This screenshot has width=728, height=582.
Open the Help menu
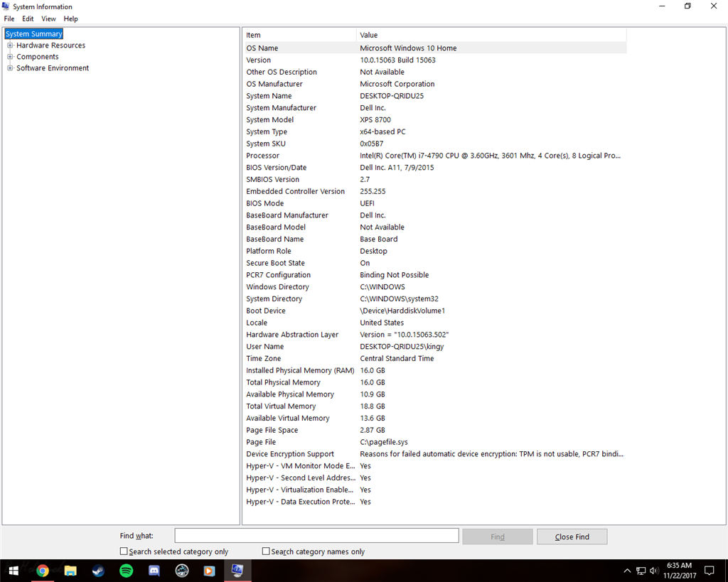pyautogui.click(x=70, y=18)
